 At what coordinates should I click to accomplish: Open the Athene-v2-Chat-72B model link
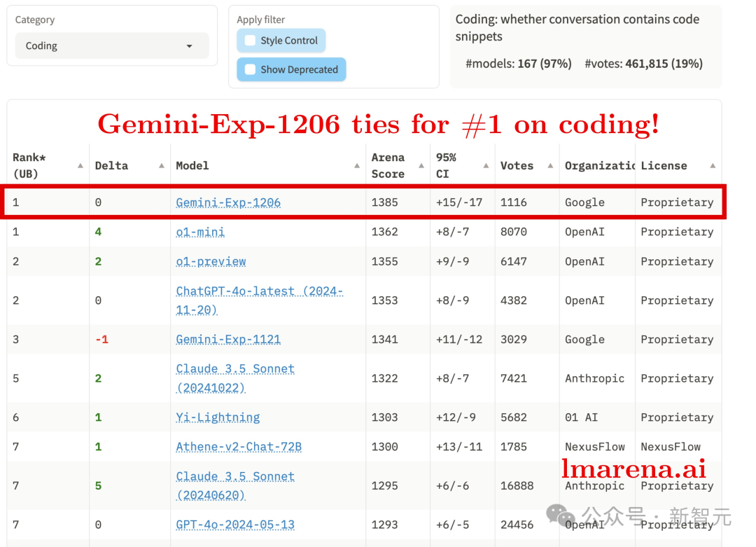(x=239, y=447)
